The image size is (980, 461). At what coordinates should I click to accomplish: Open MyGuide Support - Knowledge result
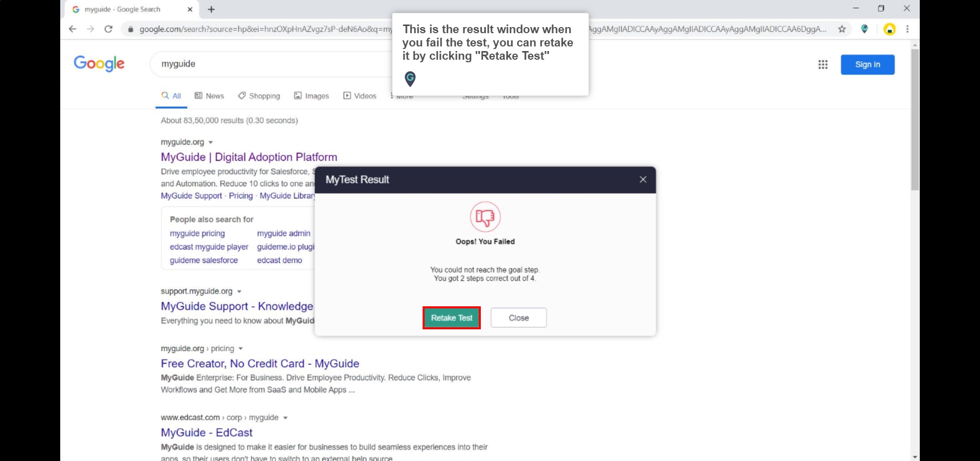(237, 306)
